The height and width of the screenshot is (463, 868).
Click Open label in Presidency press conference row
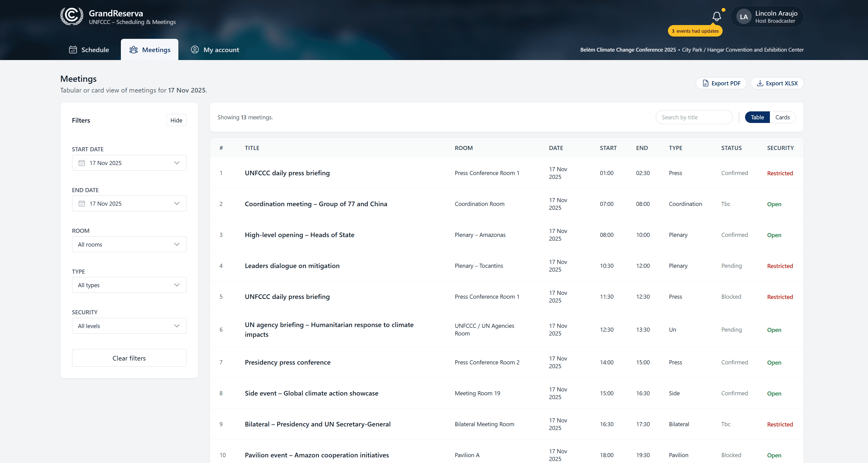774,363
